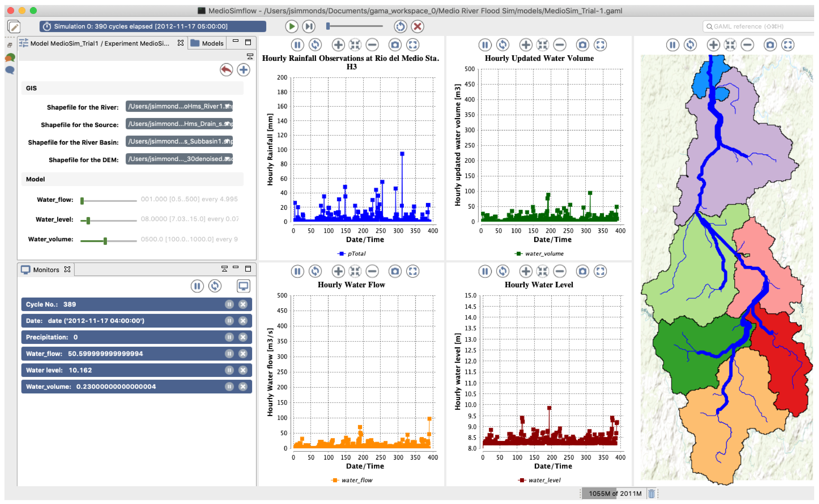Screen dimensions: 819x504
Task: Add a new simulation with the plus icon
Action: [x=244, y=70]
